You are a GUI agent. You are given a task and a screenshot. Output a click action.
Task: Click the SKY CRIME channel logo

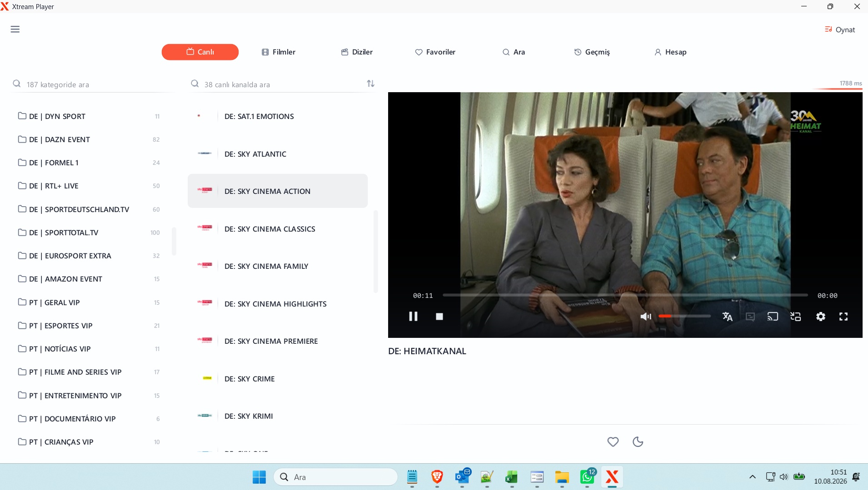(207, 378)
